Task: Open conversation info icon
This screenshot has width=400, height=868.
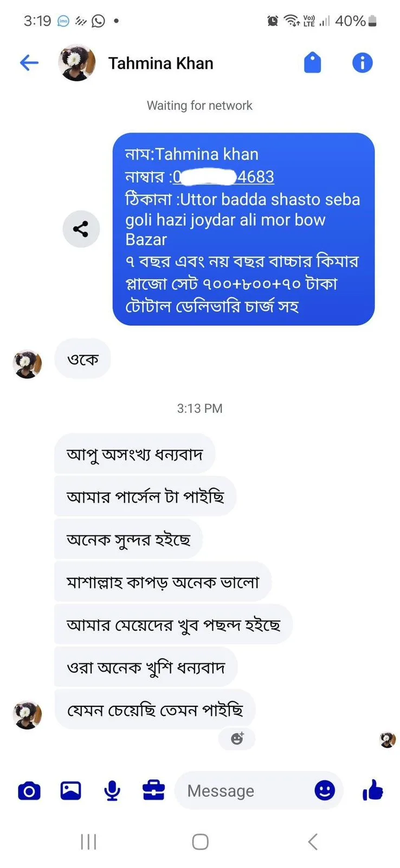Action: pos(362,63)
